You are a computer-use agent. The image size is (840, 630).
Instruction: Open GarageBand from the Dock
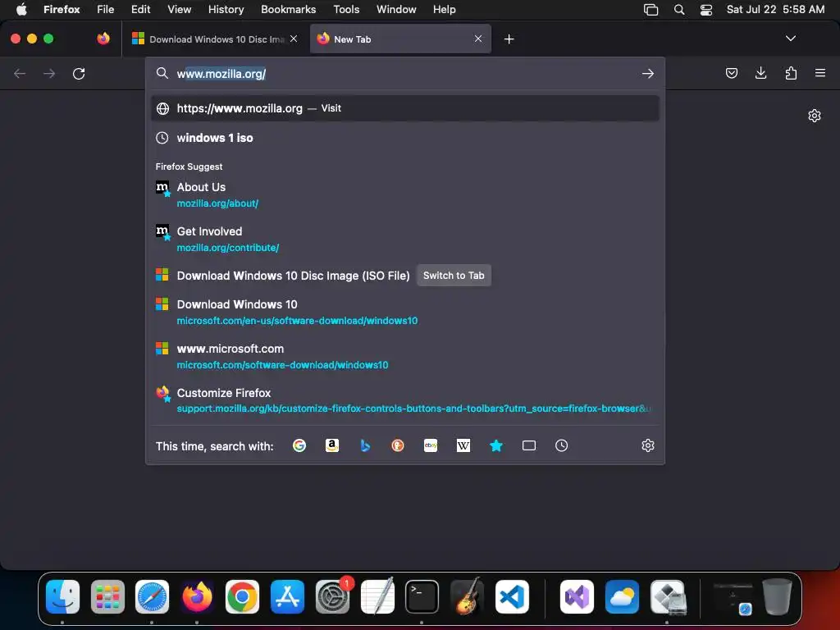(467, 596)
